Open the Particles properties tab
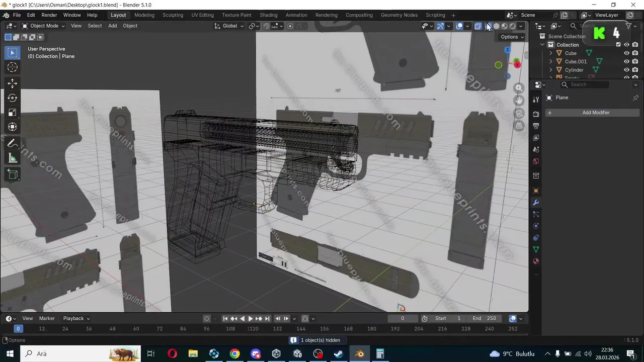The width and height of the screenshot is (644, 362). pos(536,214)
